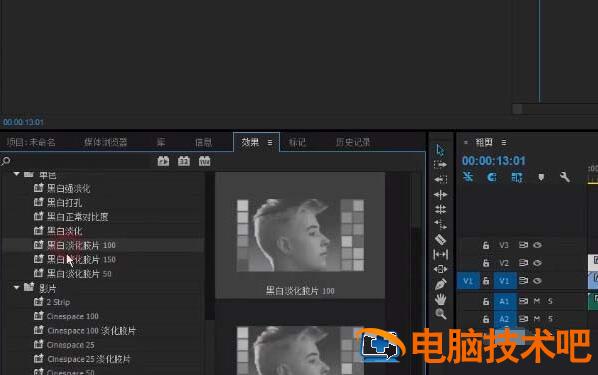
Task: Toggle track targeting for A1
Action: [504, 301]
